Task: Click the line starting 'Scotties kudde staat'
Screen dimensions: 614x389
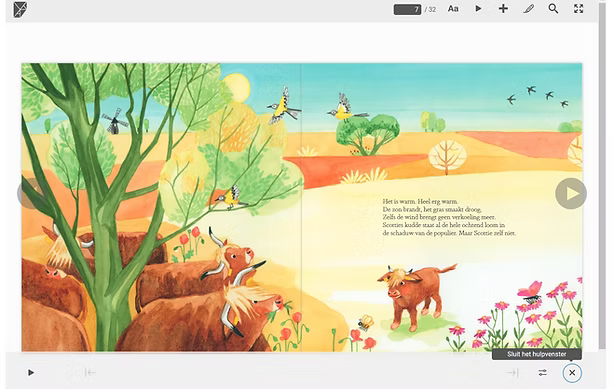Action: 444,225
